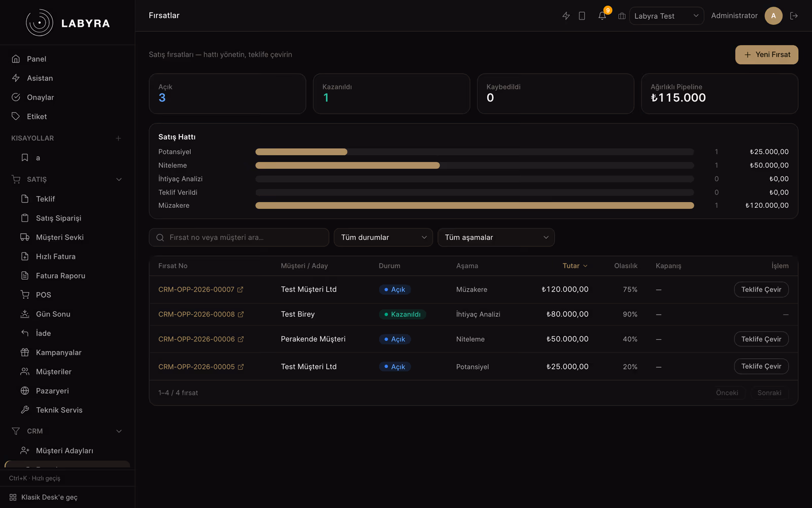Open opportunity link CRM-OPP-2026-00006
The height and width of the screenshot is (508, 812).
pos(196,339)
